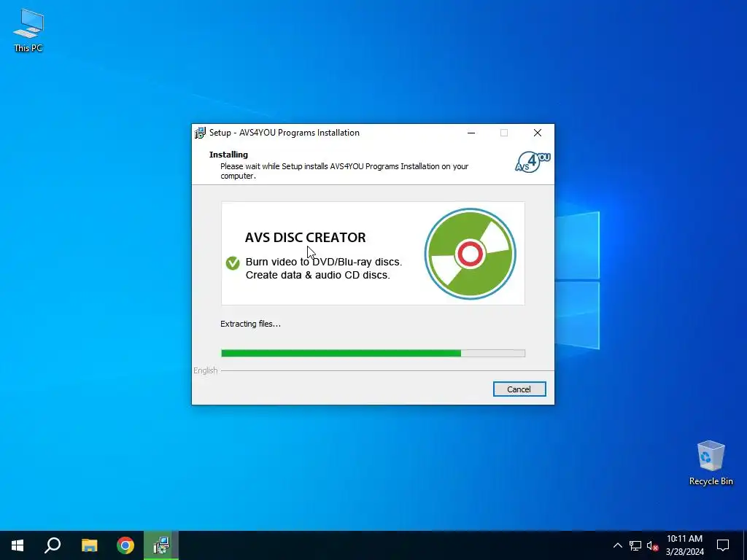Click the green checkmark beside Burn video text

(233, 262)
